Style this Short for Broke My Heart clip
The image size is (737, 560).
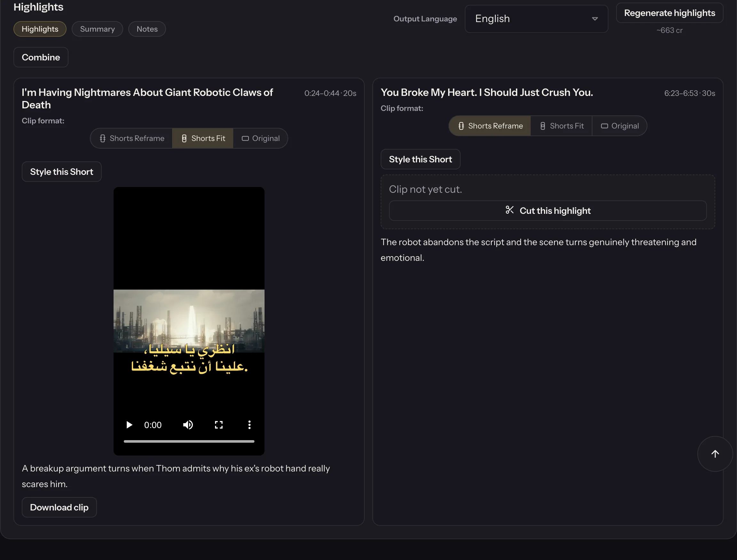pos(420,159)
